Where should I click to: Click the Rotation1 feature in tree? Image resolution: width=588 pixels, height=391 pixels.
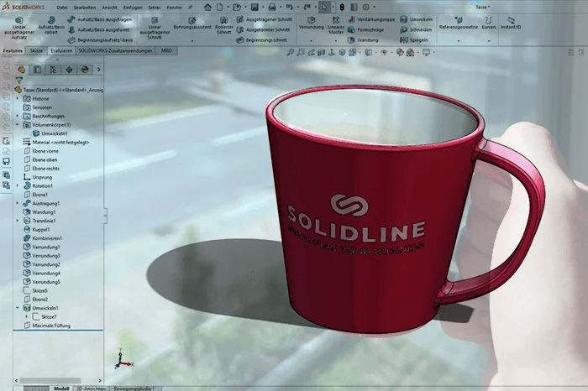(42, 185)
